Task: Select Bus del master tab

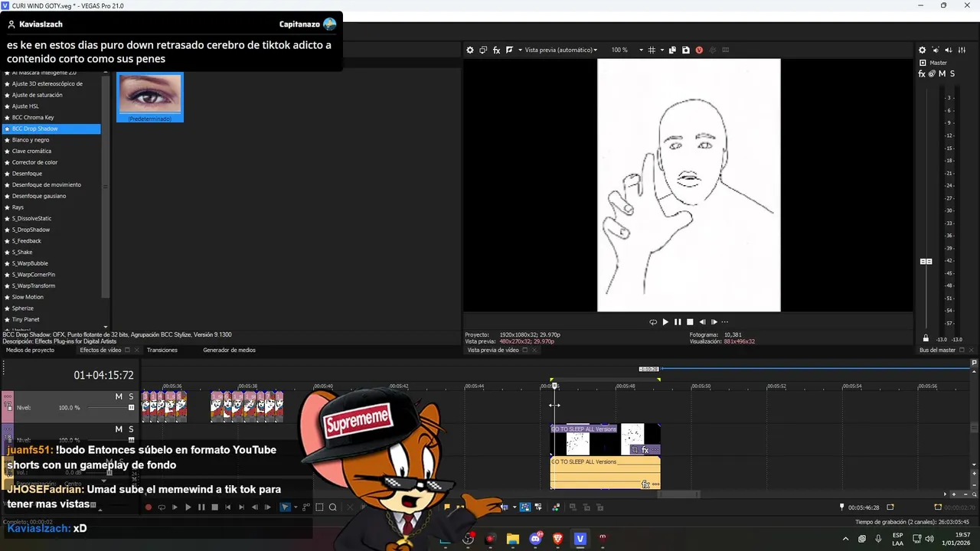Action: coord(937,350)
